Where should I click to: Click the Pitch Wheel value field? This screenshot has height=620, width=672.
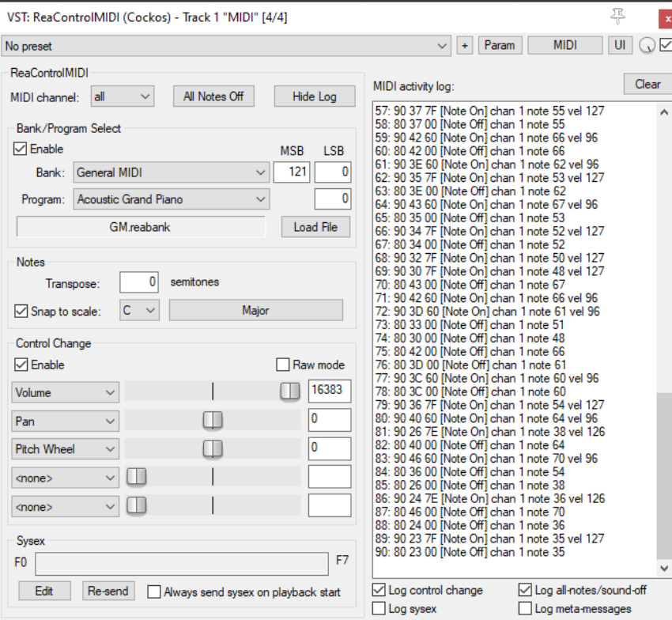tap(330, 448)
